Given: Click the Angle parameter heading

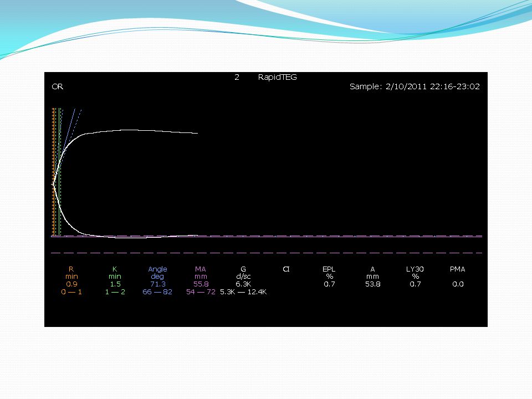Looking at the screenshot, I should coord(157,269).
